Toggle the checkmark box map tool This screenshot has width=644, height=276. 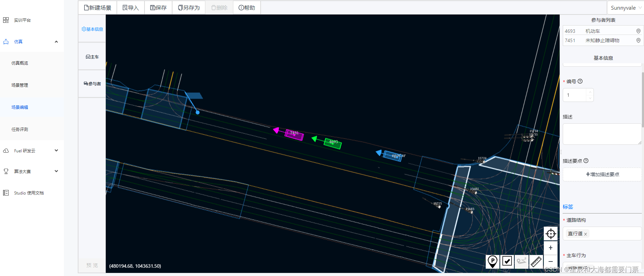click(x=507, y=261)
